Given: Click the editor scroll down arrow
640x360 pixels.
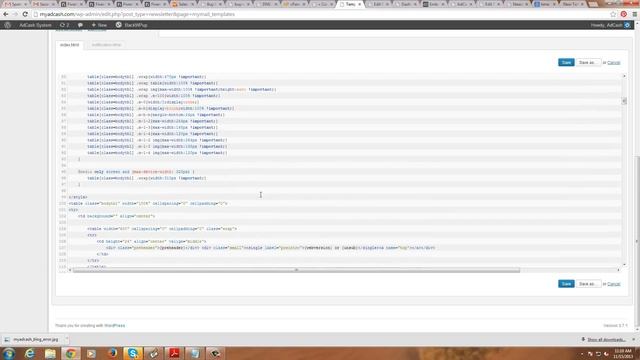Looking at the screenshot, I should 624,264.
